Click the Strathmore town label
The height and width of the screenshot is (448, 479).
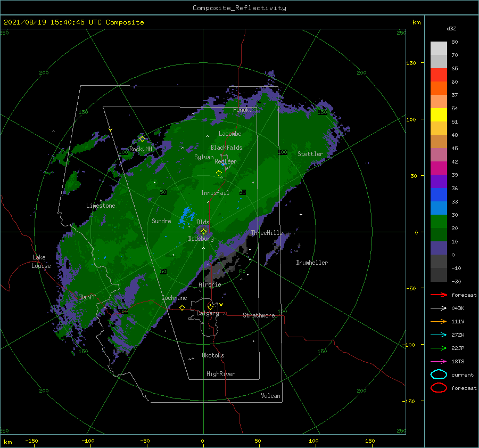click(259, 315)
